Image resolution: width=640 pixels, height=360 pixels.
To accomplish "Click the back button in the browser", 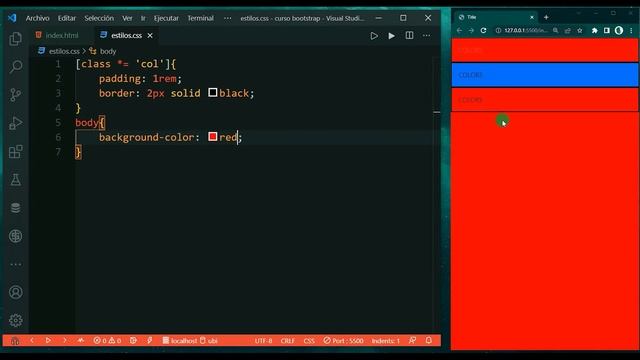I will [x=459, y=30].
